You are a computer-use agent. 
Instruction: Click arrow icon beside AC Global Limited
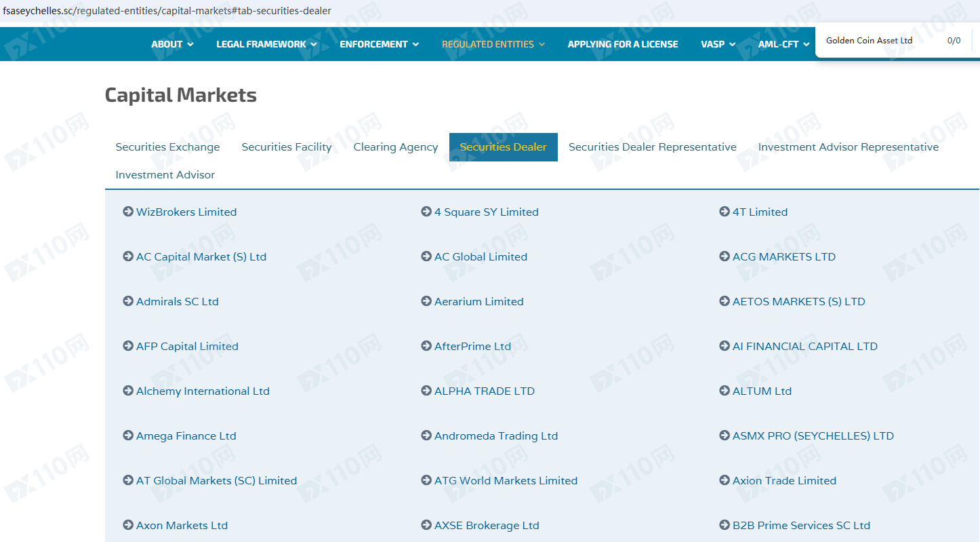(426, 256)
